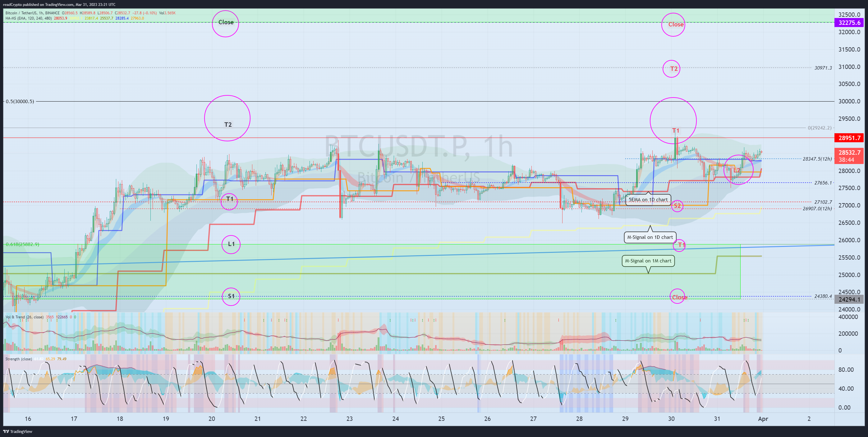Click the black 'S1' circle annotation
The width and height of the screenshot is (868, 437).
coord(231,297)
